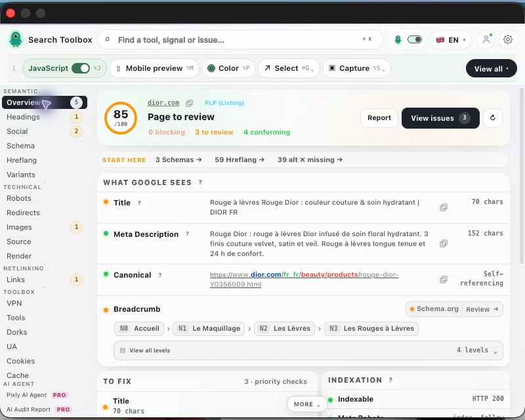Check the View all levels checkbox
Viewport: 525px width, 420px height.
pos(123,350)
